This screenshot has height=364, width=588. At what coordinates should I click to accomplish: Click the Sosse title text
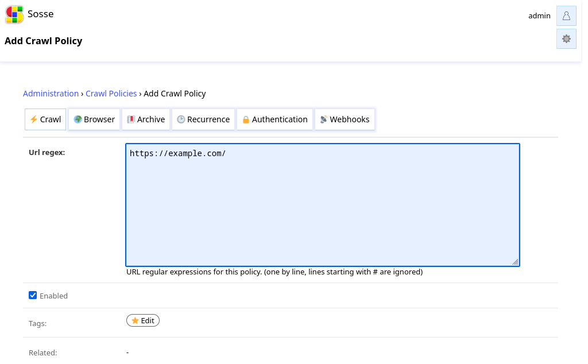41,14
